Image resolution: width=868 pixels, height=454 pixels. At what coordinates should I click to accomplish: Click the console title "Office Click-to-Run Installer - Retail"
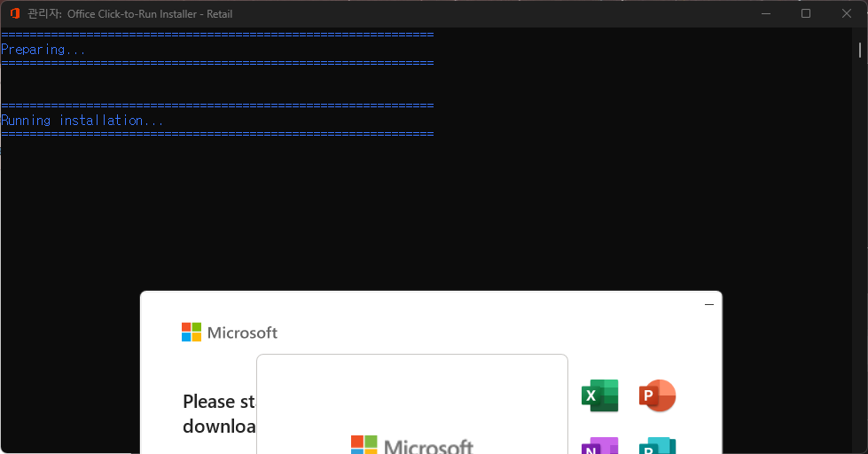(x=150, y=14)
